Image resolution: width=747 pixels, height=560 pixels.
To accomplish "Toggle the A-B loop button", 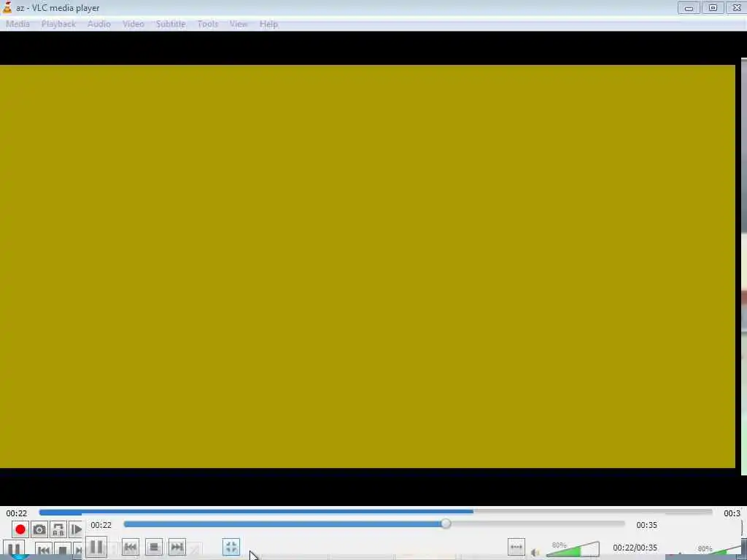I will (x=58, y=529).
